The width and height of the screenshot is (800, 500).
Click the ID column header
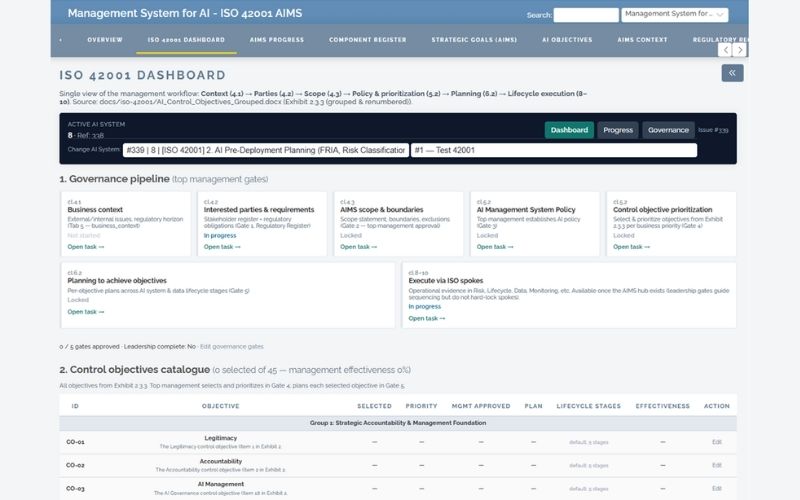coord(75,406)
